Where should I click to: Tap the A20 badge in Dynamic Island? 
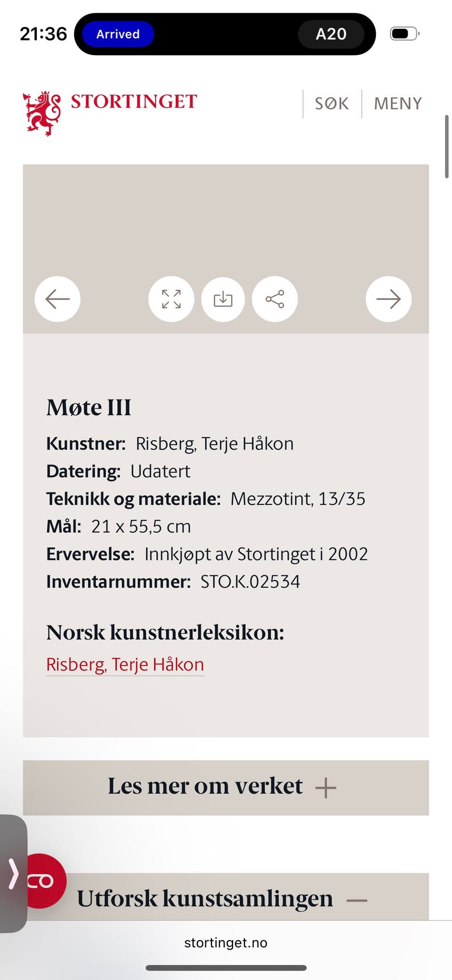(x=331, y=34)
